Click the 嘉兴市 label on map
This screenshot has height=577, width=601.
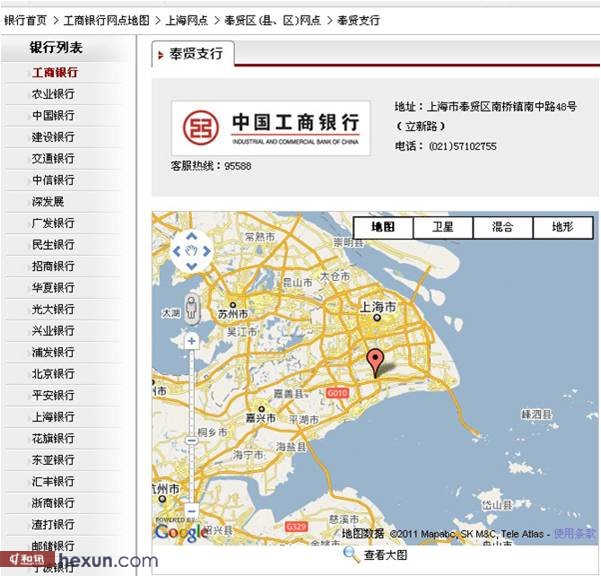(x=261, y=418)
